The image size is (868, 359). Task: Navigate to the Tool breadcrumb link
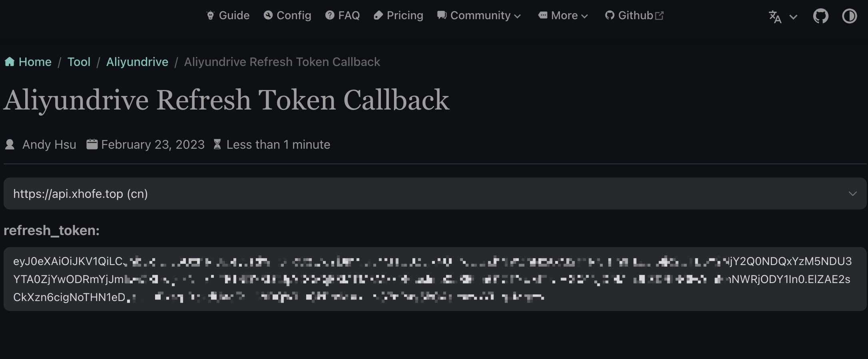point(79,62)
